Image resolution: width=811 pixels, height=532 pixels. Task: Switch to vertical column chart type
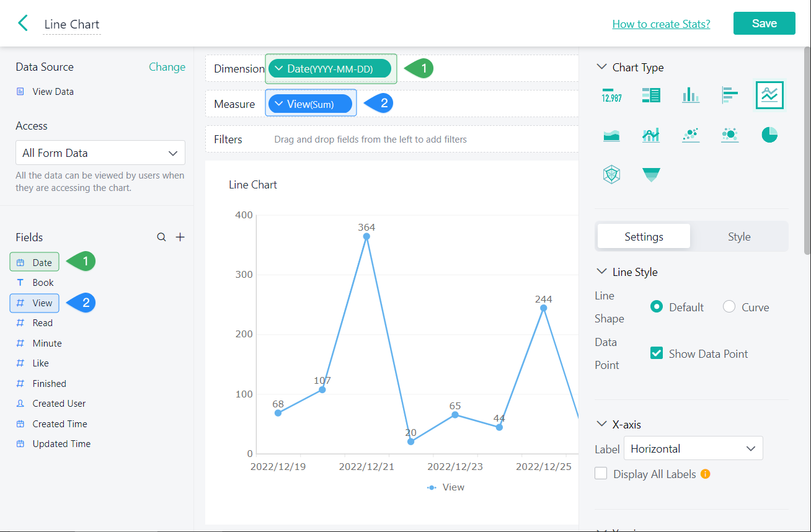[x=690, y=95]
